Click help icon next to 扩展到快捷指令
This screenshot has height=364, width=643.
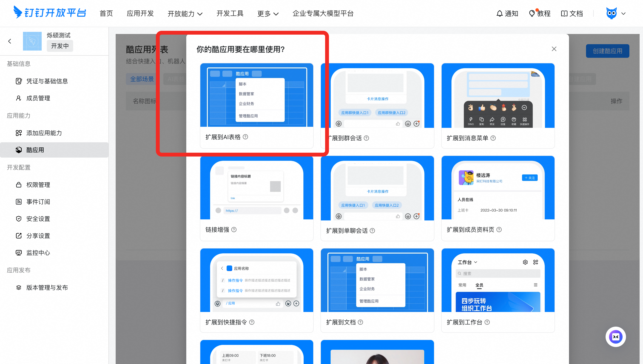252,322
